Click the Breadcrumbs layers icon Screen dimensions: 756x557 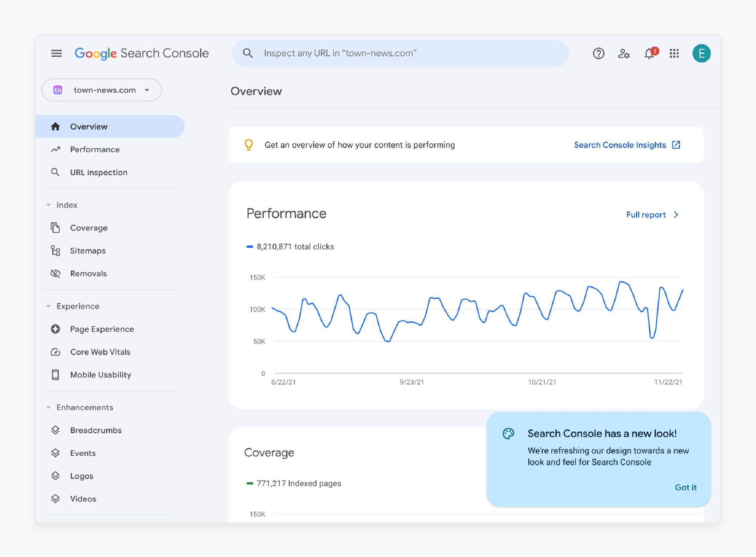click(x=55, y=430)
